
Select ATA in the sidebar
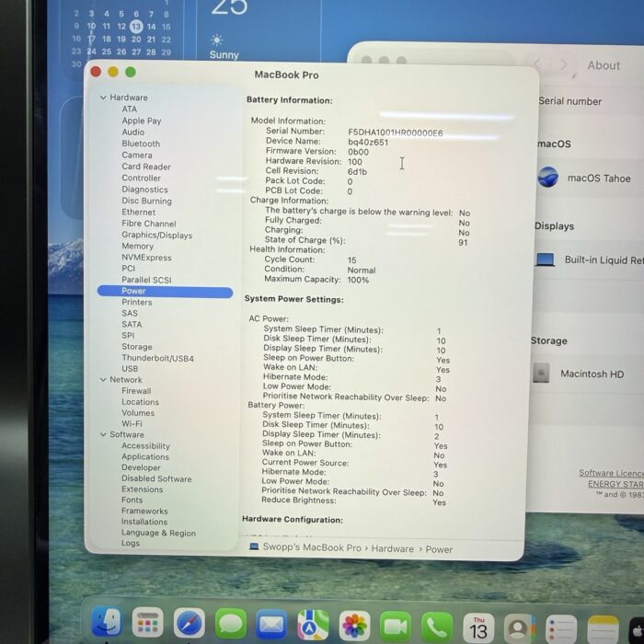click(130, 109)
